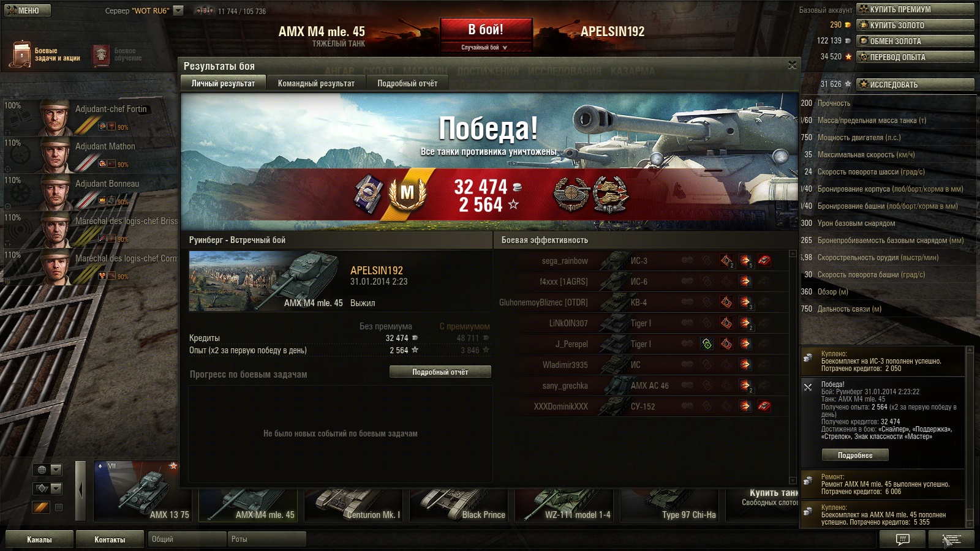The height and width of the screenshot is (551, 980).
Task: Select the Centurion Mk. I tank thumbnail
Action: tap(355, 505)
